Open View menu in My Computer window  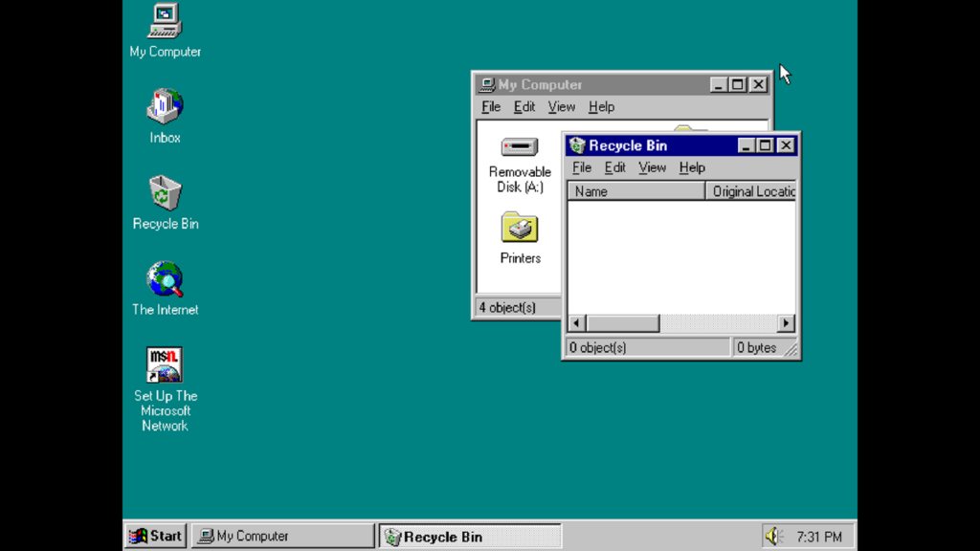tap(561, 107)
